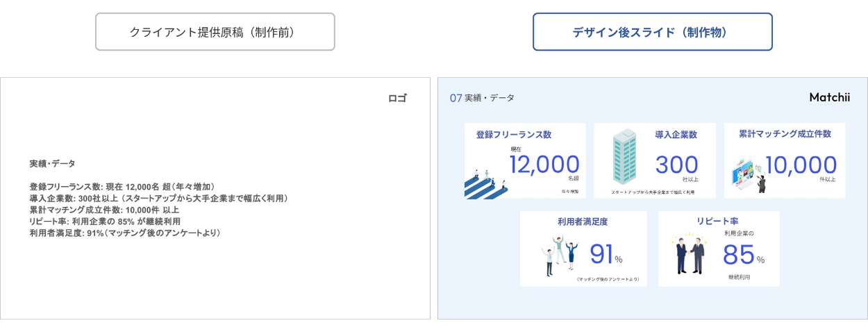Click the 10,000 figure
This screenshot has width=868, height=332.
801,165
